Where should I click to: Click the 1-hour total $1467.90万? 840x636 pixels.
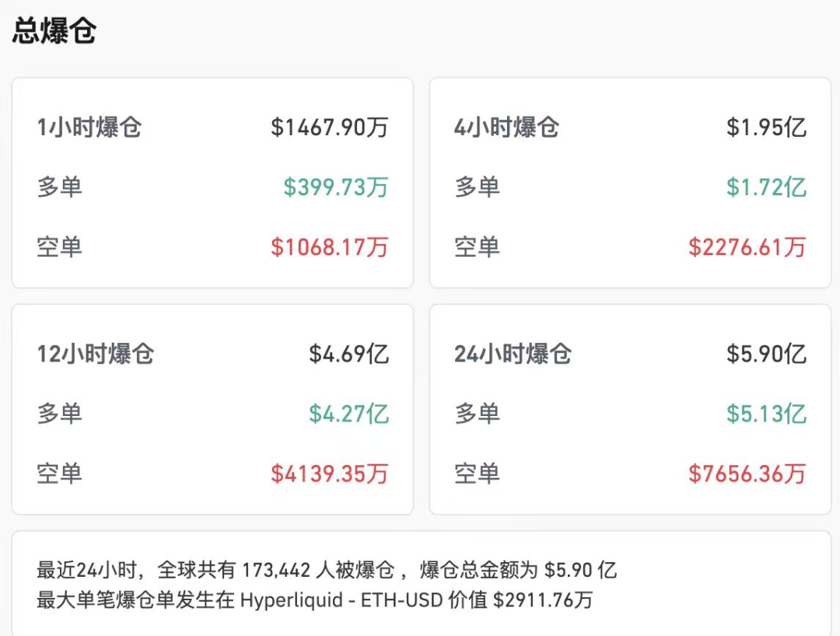[x=330, y=128]
